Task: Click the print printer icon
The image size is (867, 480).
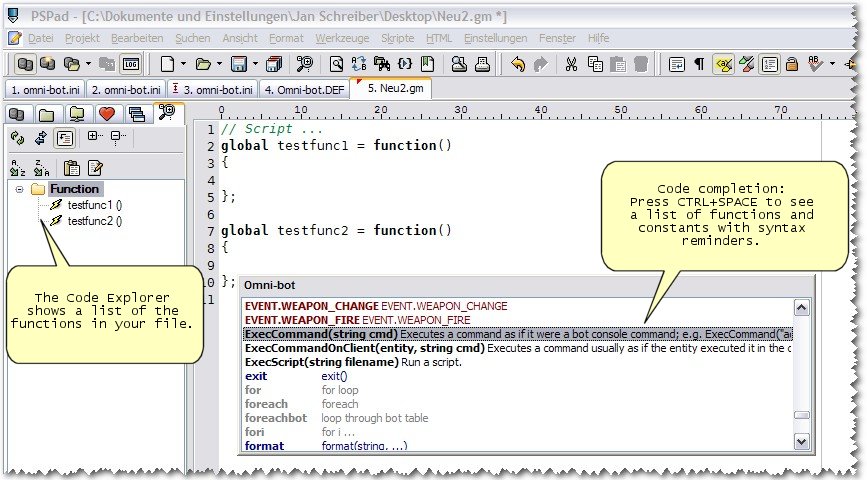Action: (x=482, y=64)
